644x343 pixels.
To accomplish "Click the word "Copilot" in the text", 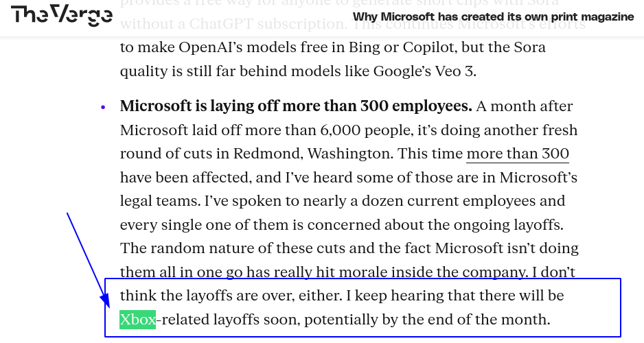I will 429,47.
